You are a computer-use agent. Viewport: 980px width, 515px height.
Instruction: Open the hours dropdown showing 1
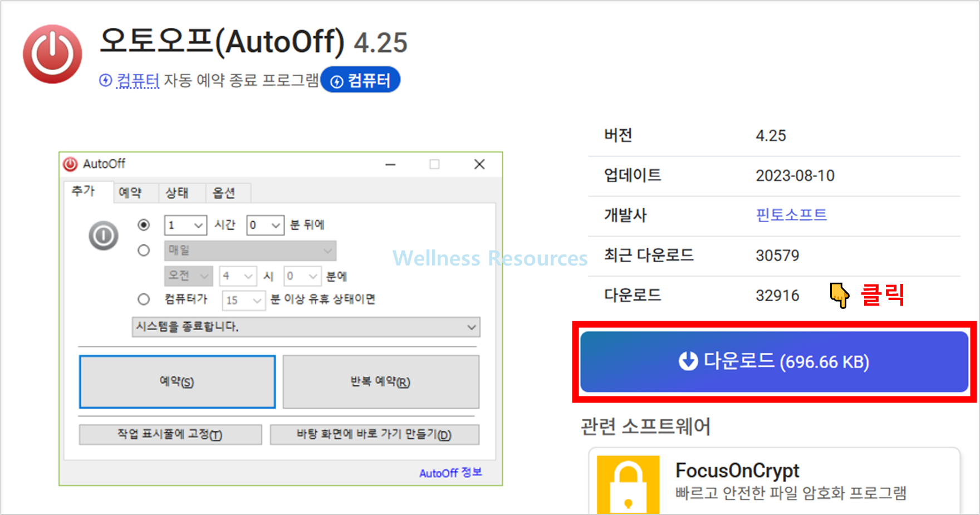tap(185, 225)
